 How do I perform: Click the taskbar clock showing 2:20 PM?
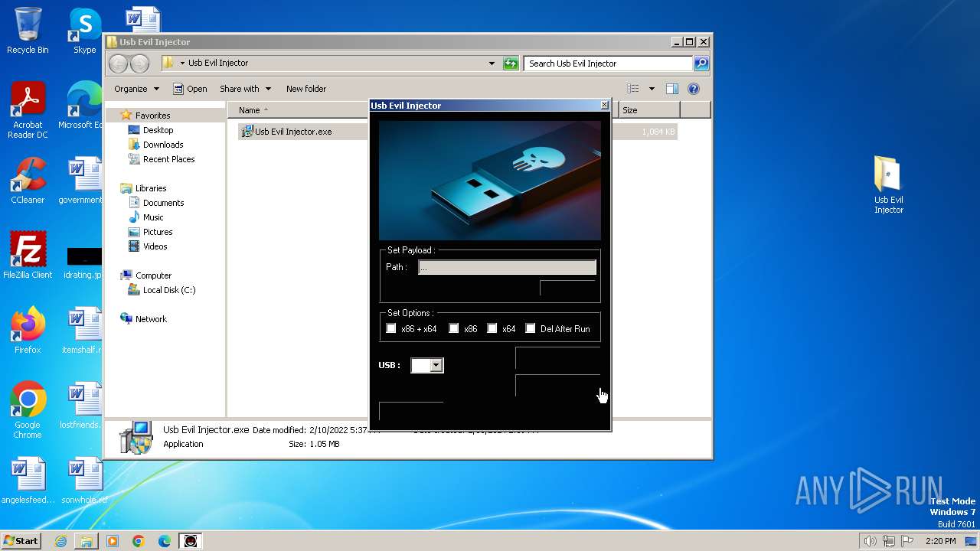click(x=940, y=541)
